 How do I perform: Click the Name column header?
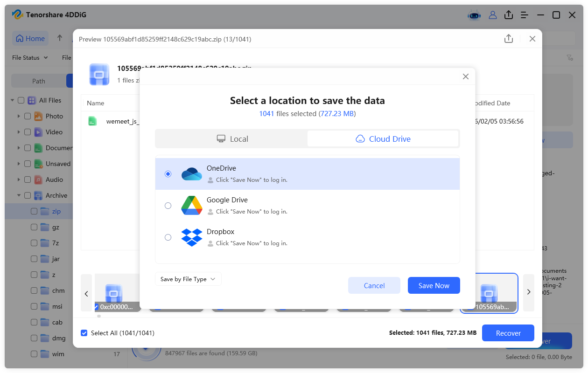[x=95, y=103]
